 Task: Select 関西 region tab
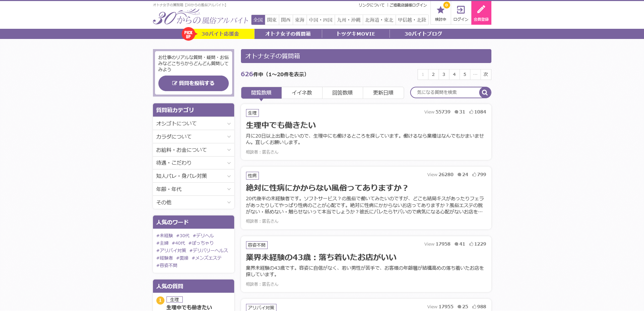click(x=286, y=20)
